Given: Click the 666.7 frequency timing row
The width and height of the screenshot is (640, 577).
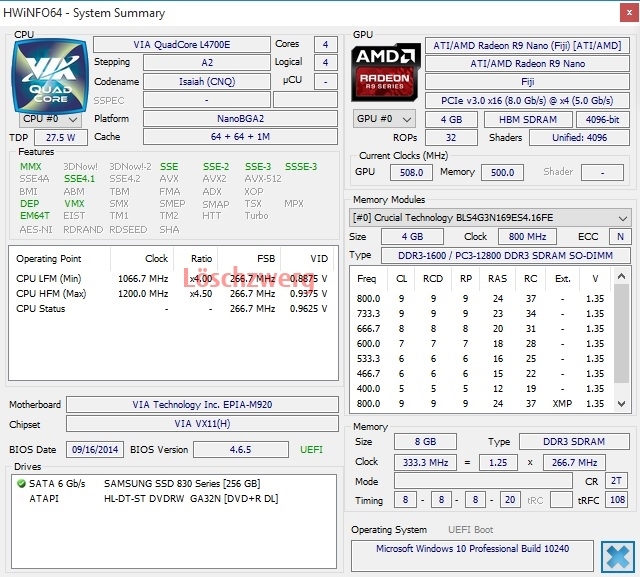Looking at the screenshot, I should click(481, 329).
